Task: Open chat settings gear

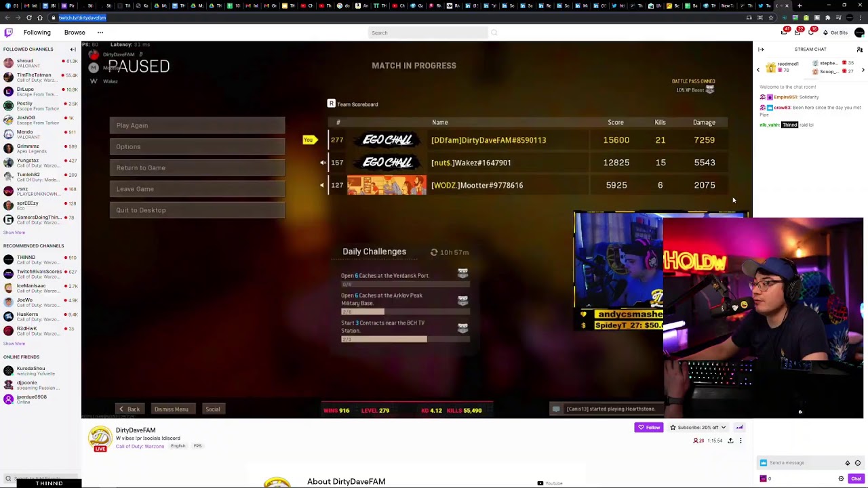Action: click(x=841, y=479)
